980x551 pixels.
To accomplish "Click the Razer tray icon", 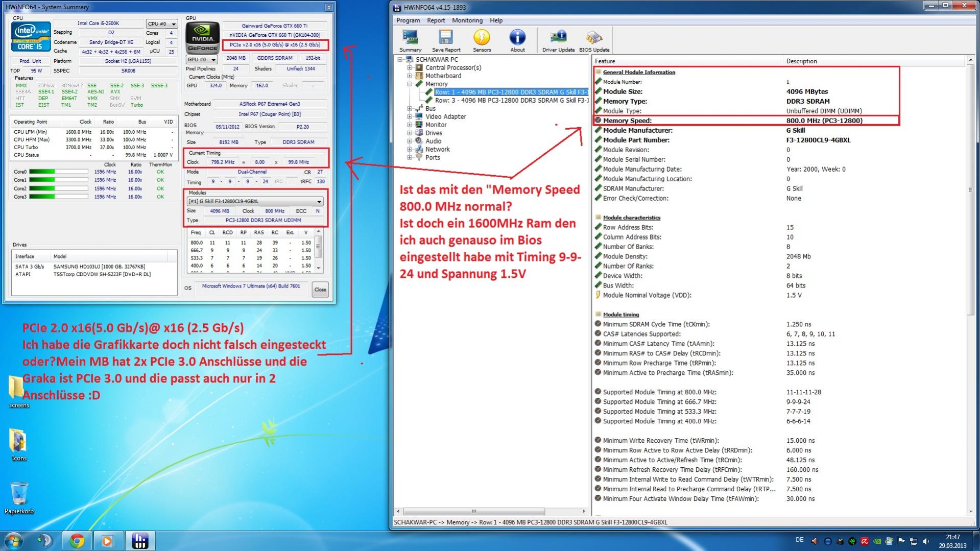I will click(x=852, y=541).
